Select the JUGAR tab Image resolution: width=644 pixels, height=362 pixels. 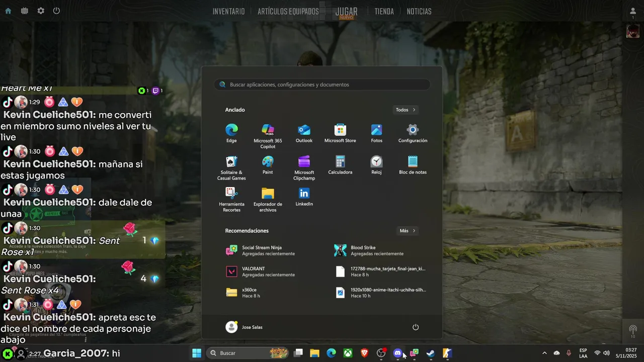click(x=347, y=12)
